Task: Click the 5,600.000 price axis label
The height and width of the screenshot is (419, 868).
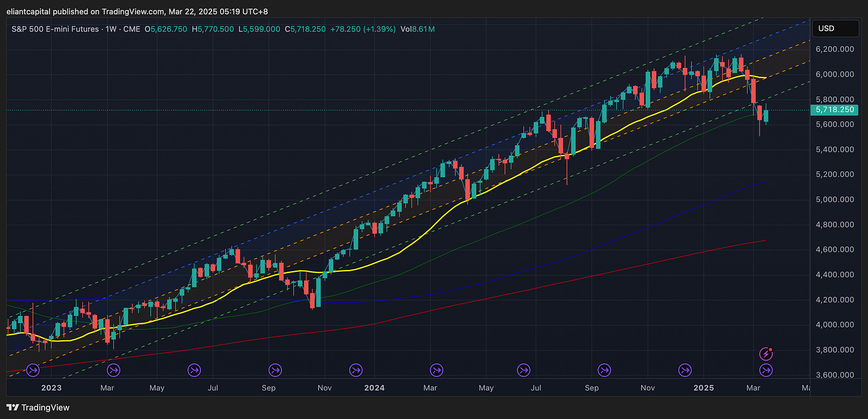Action: click(835, 124)
